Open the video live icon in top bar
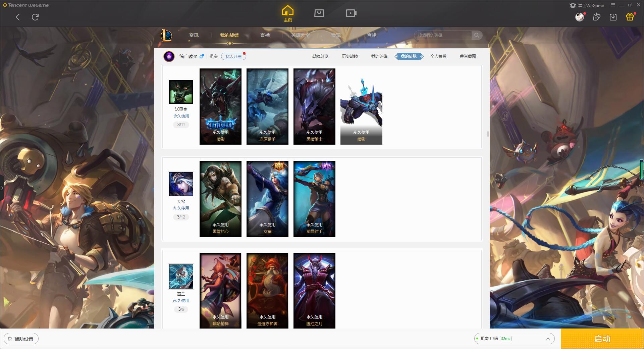Image resolution: width=644 pixels, height=349 pixels. tap(351, 13)
